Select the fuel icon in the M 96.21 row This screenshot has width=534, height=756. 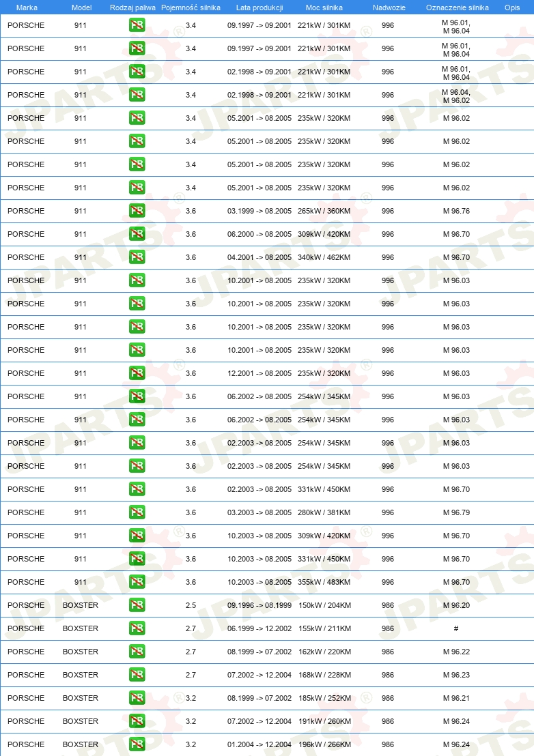coord(137,698)
